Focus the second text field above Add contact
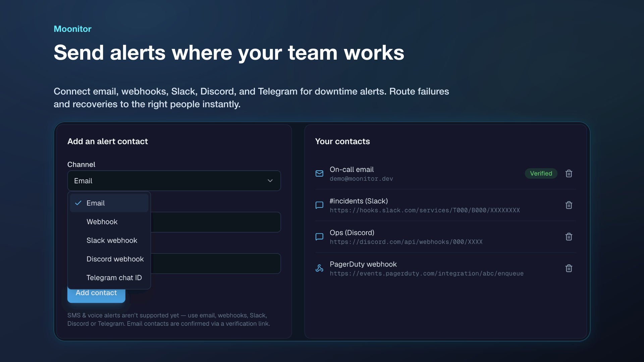The height and width of the screenshot is (362, 644). point(216,264)
